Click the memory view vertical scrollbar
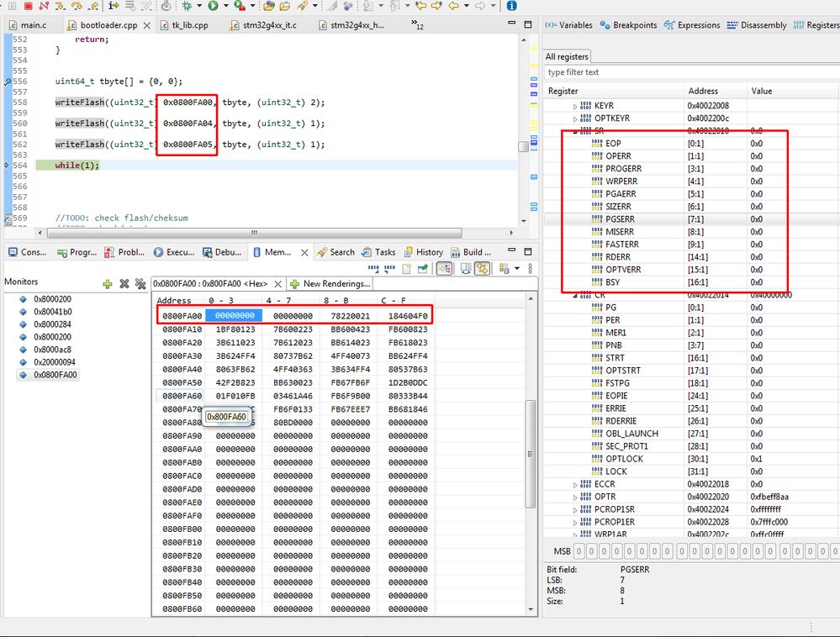The width and height of the screenshot is (840, 637). [x=530, y=454]
